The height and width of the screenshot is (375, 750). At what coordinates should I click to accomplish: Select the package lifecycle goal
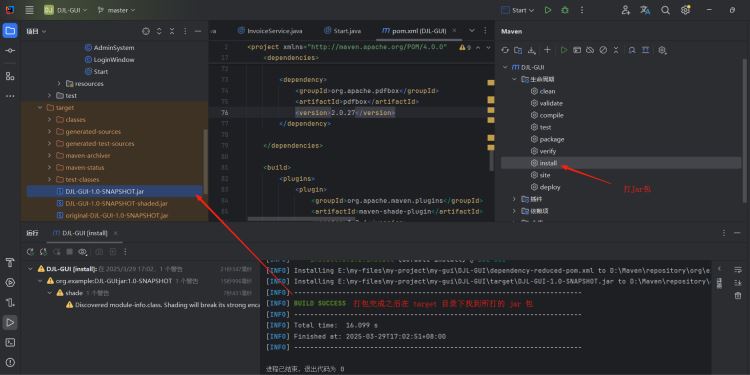coord(547,139)
